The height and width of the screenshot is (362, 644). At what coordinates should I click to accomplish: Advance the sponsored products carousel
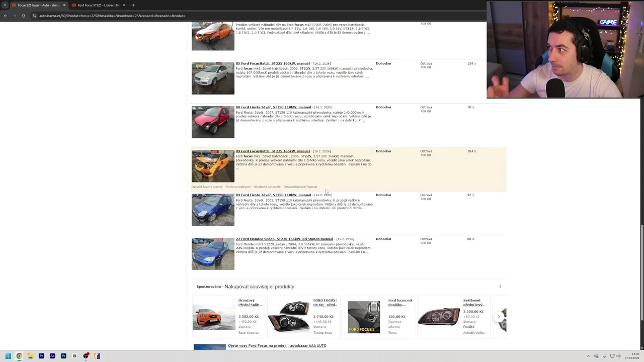tap(499, 317)
